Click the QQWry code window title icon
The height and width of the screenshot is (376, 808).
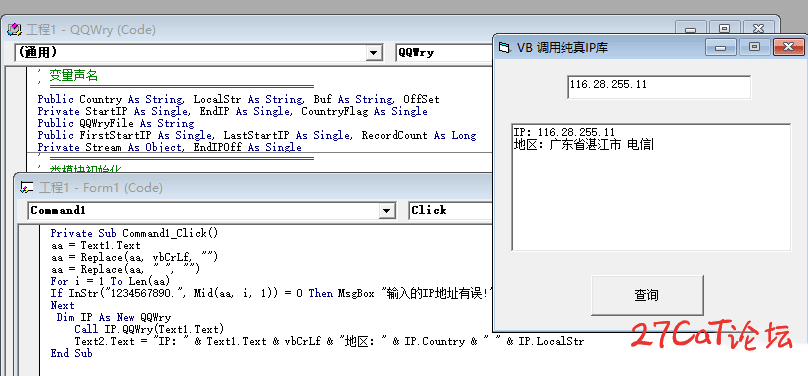click(x=14, y=30)
